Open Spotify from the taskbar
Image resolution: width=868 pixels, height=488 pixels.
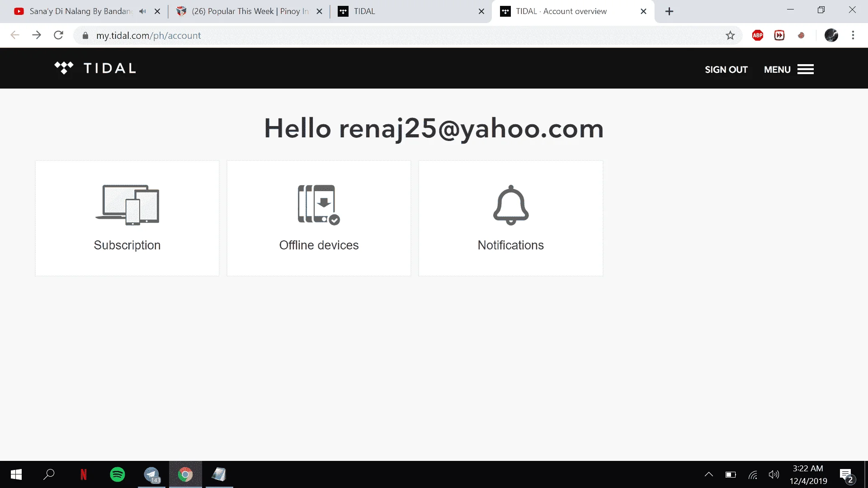click(118, 474)
